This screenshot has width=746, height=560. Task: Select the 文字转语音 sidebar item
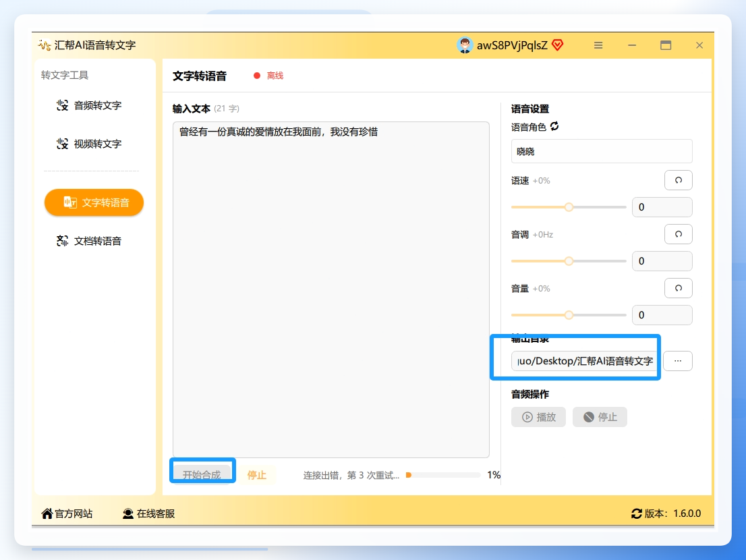tap(94, 202)
